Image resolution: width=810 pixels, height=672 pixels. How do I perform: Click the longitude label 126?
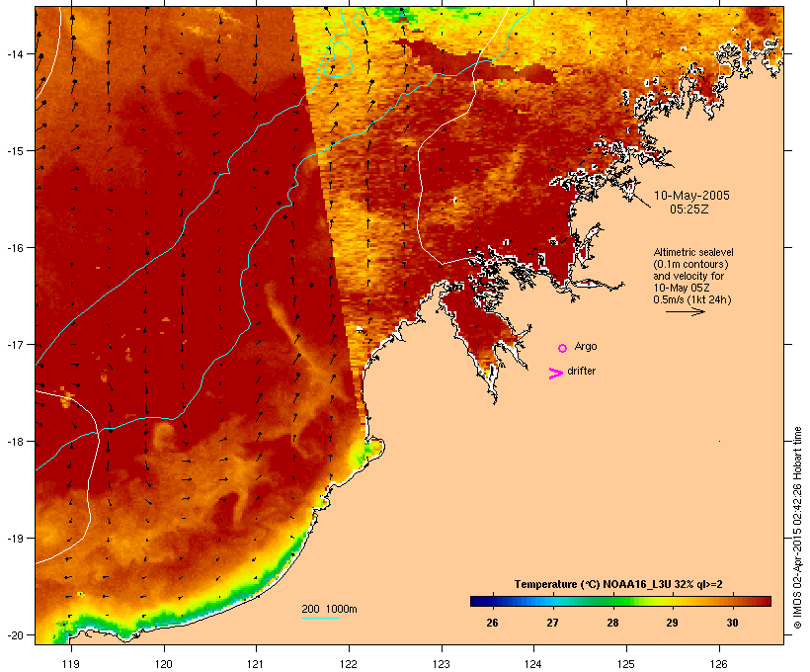click(x=719, y=664)
